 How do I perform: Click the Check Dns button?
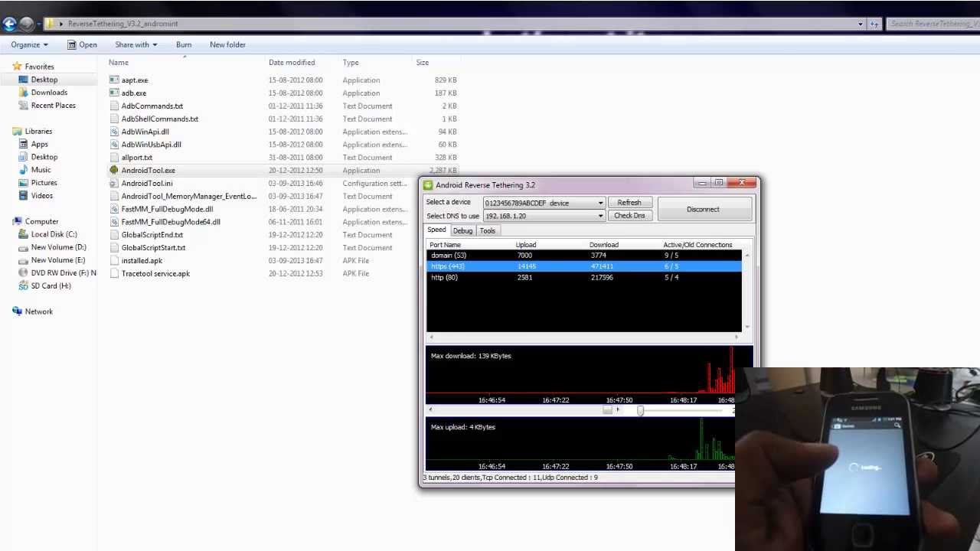(629, 216)
